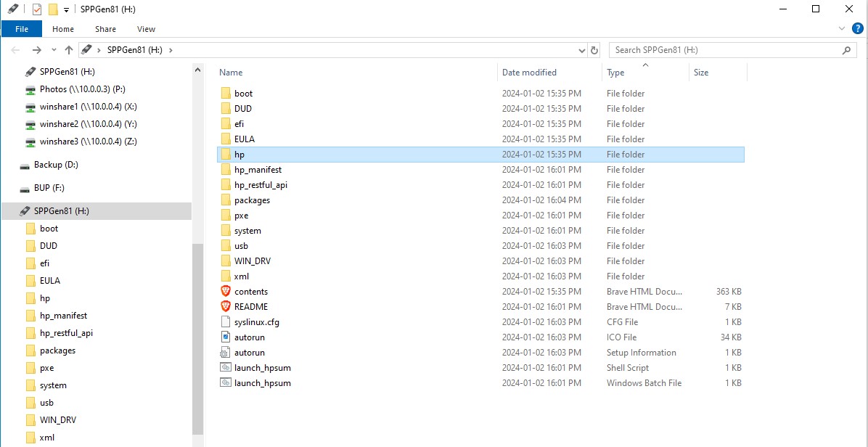The height and width of the screenshot is (447, 868).
Task: Open Backup (D:) drive in sidebar
Action: [56, 165]
